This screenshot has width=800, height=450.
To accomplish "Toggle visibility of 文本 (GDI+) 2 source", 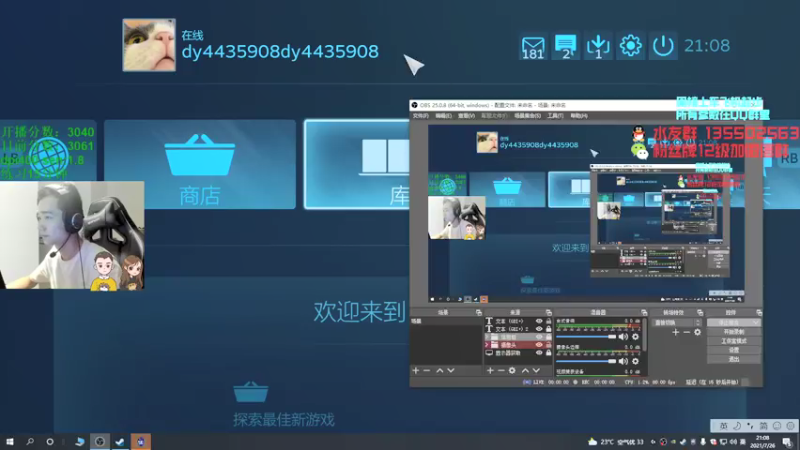I will (539, 329).
